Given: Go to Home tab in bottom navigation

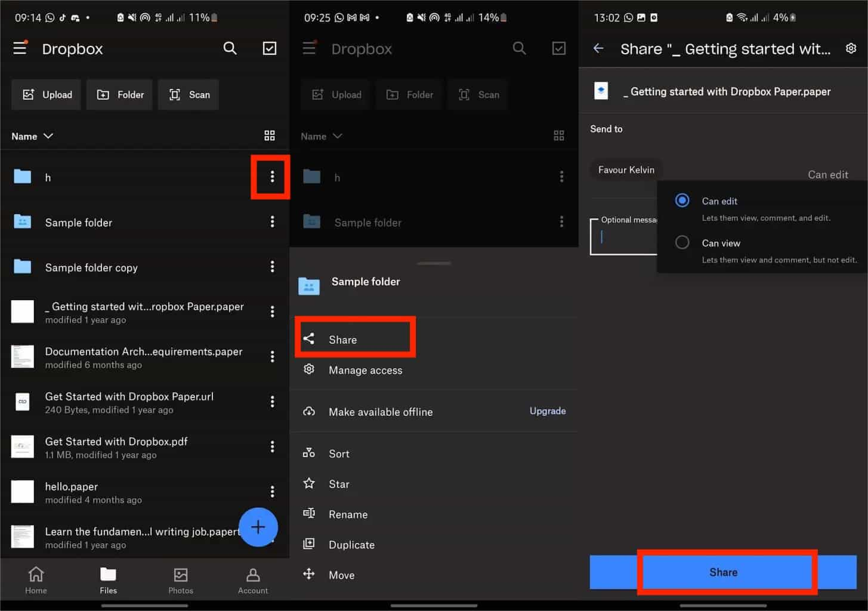Looking at the screenshot, I should click(x=36, y=580).
